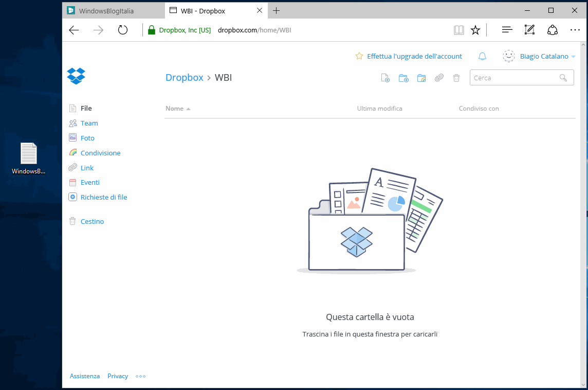Click the green padlock security icon
Image resolution: width=588 pixels, height=390 pixels.
[x=152, y=30]
